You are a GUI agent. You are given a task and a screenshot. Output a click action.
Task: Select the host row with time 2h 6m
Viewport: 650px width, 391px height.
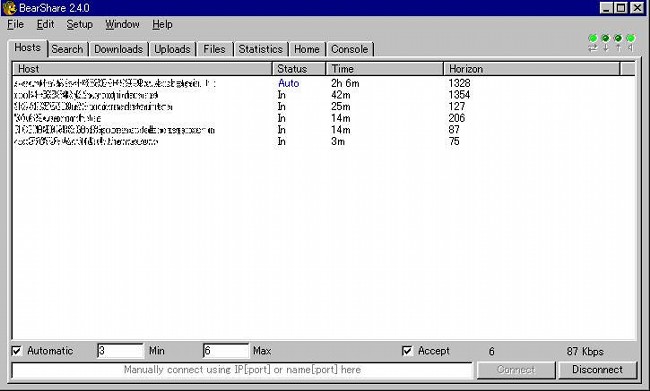323,83
